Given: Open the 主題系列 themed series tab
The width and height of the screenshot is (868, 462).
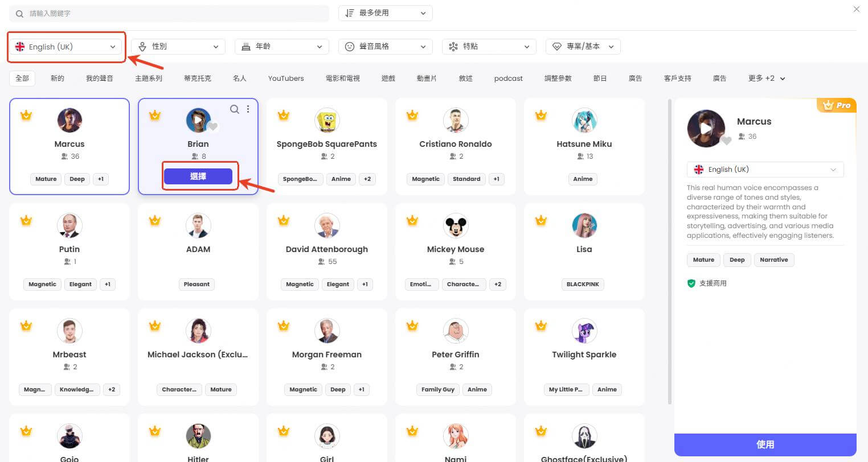Looking at the screenshot, I should [x=149, y=79].
